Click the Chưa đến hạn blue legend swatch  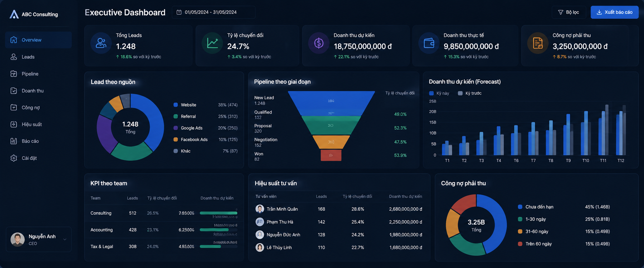[520, 207]
